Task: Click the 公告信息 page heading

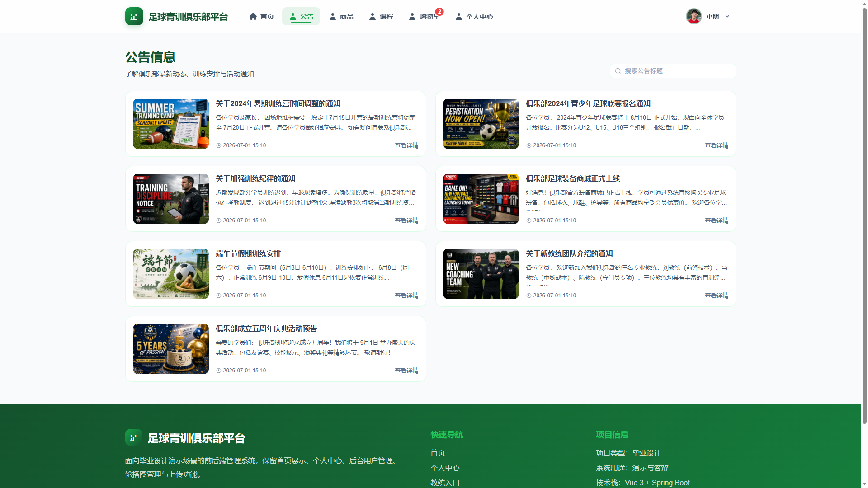Action: click(x=150, y=57)
